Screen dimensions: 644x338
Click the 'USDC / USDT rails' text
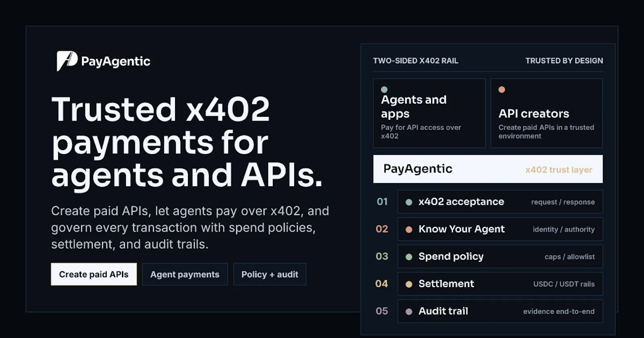564,284
